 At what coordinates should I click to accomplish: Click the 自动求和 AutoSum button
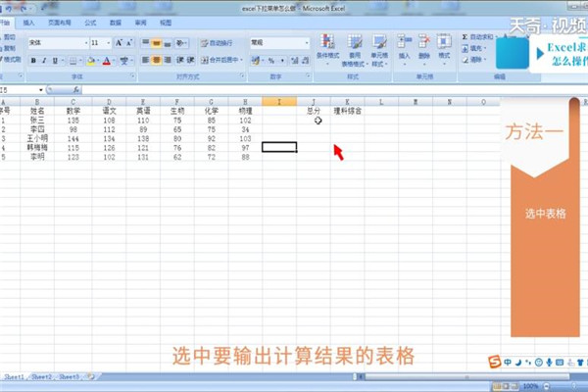(x=478, y=37)
